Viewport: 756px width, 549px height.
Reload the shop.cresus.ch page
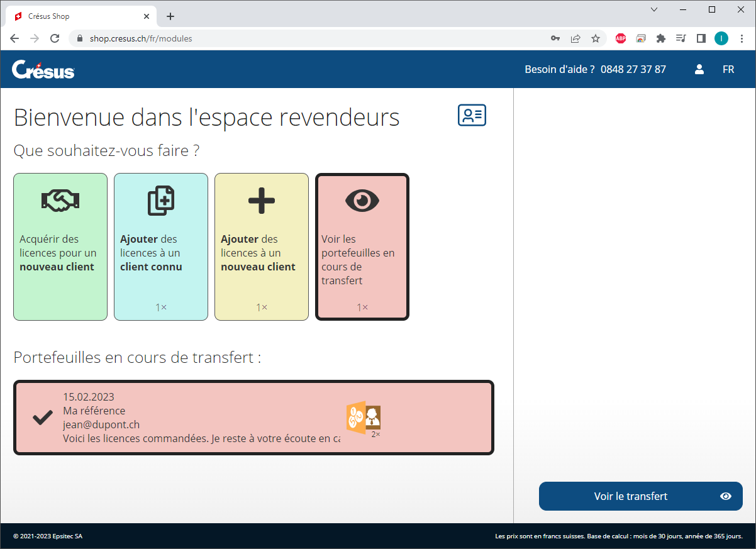tap(55, 38)
